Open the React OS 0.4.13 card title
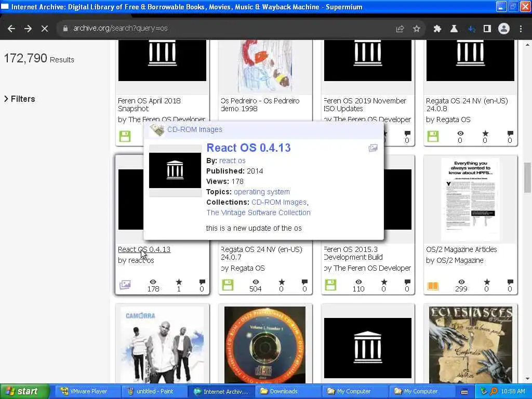The height and width of the screenshot is (399, 532). pos(144,249)
